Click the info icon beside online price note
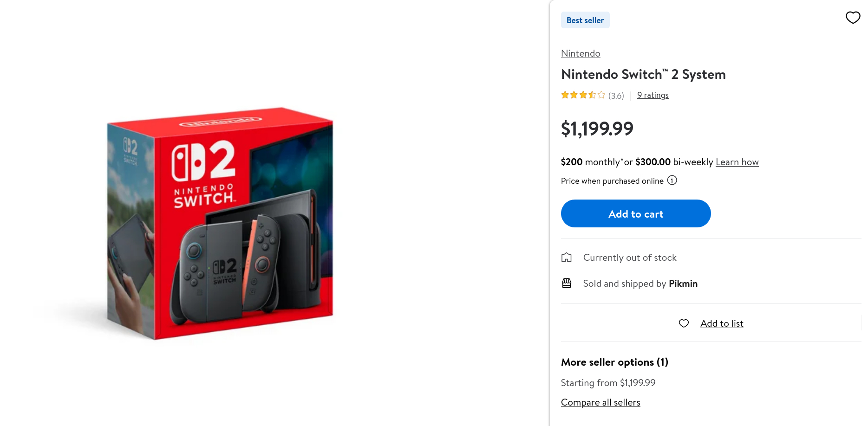Image resolution: width=868 pixels, height=426 pixels. [x=672, y=180]
